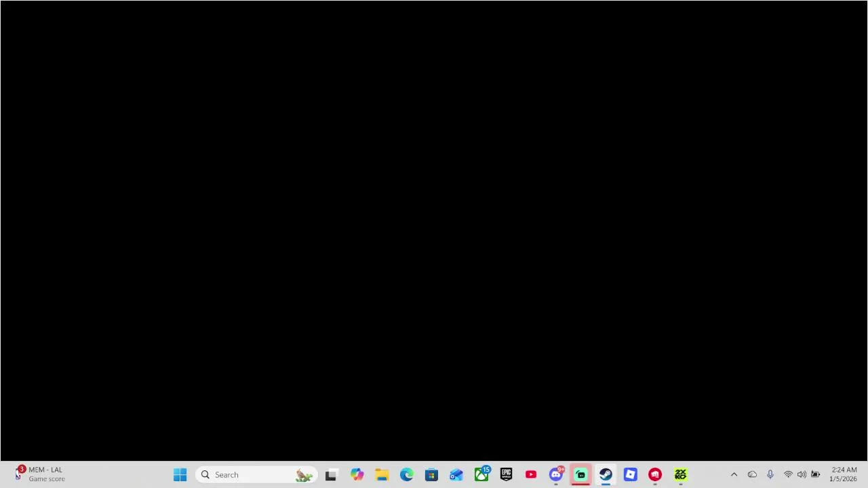Open the MEM - LAL game score widget
This screenshot has width=868, height=488.
coord(41,474)
